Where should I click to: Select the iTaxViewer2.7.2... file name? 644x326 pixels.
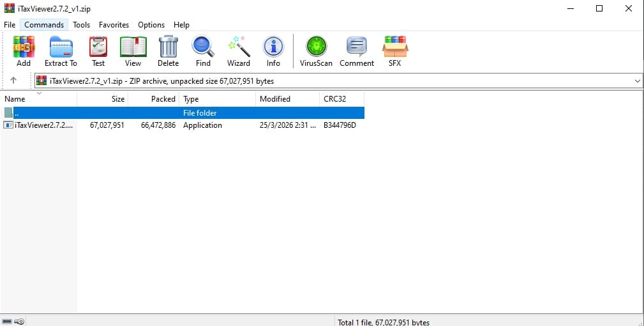click(x=44, y=125)
